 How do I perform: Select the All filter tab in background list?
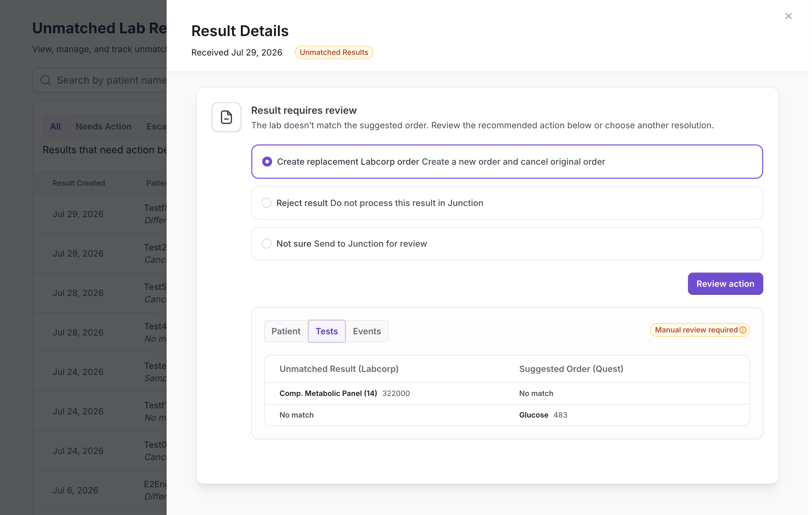[55, 126]
